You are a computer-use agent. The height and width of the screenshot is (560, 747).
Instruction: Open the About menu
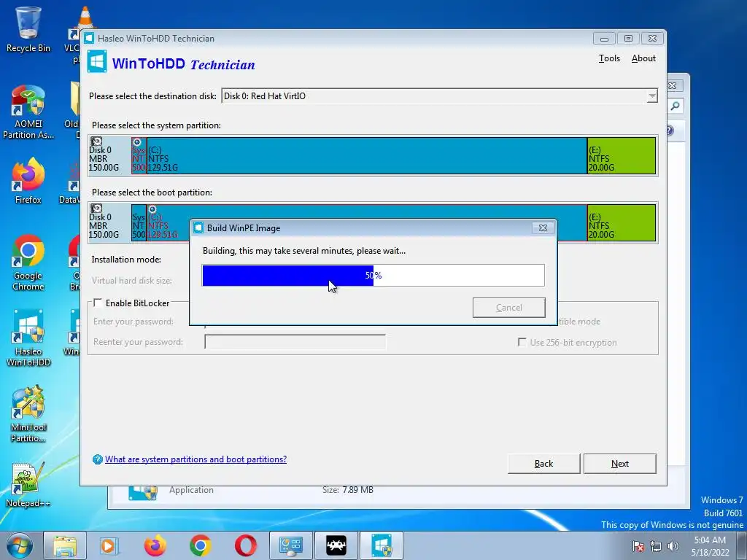click(643, 58)
